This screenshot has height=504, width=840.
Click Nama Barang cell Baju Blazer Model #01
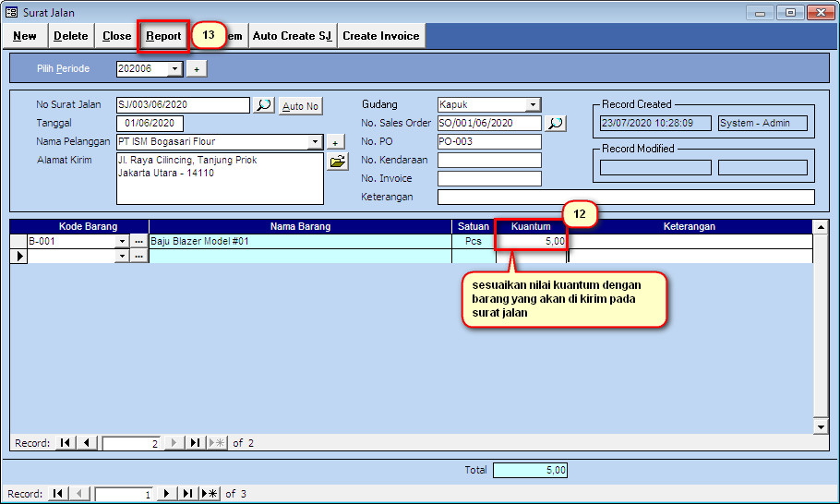pyautogui.click(x=301, y=242)
